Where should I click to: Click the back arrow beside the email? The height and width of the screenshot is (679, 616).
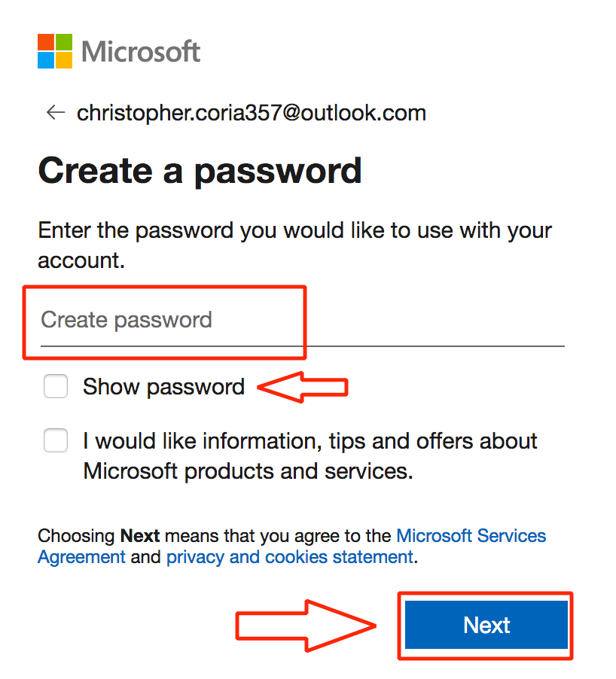point(56,113)
